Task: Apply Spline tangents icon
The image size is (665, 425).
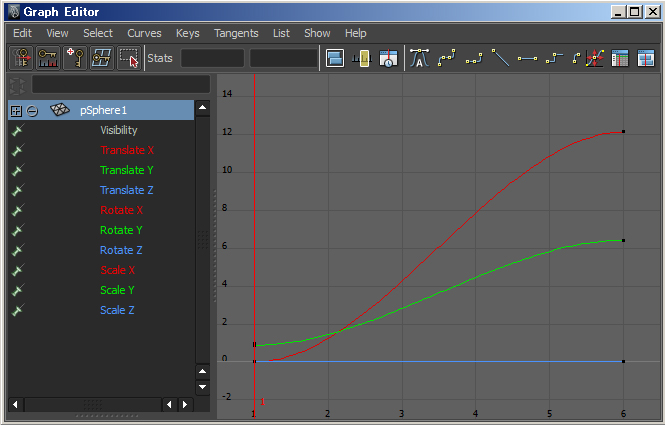Action: coord(447,58)
